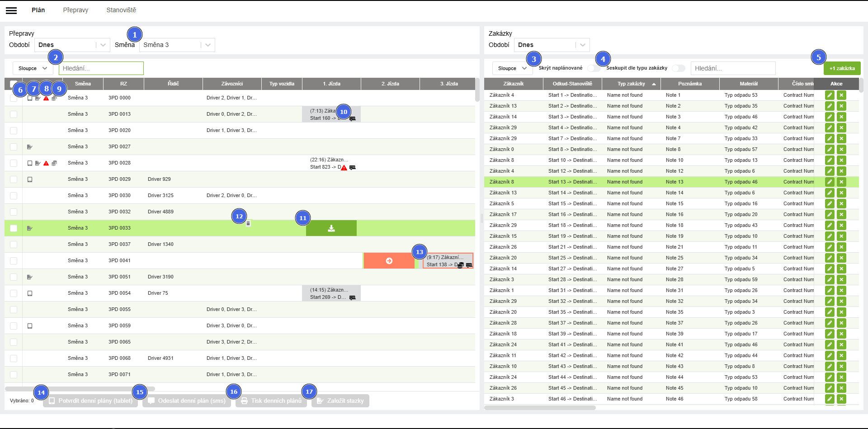
Task: Click tablet icon in row 3PD 0029
Action: click(x=30, y=179)
